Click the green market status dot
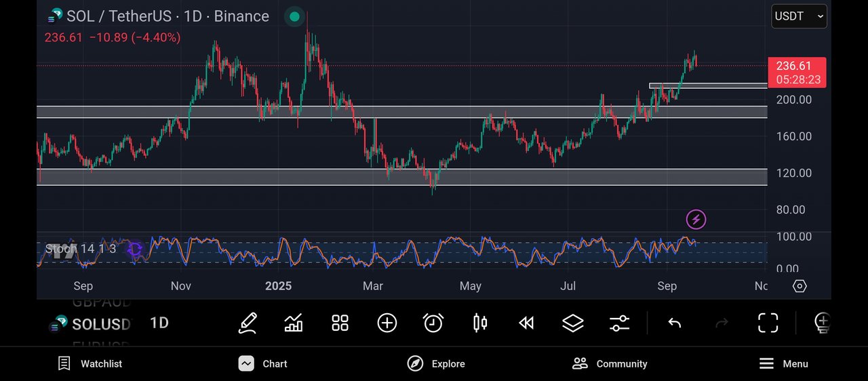 (x=294, y=17)
